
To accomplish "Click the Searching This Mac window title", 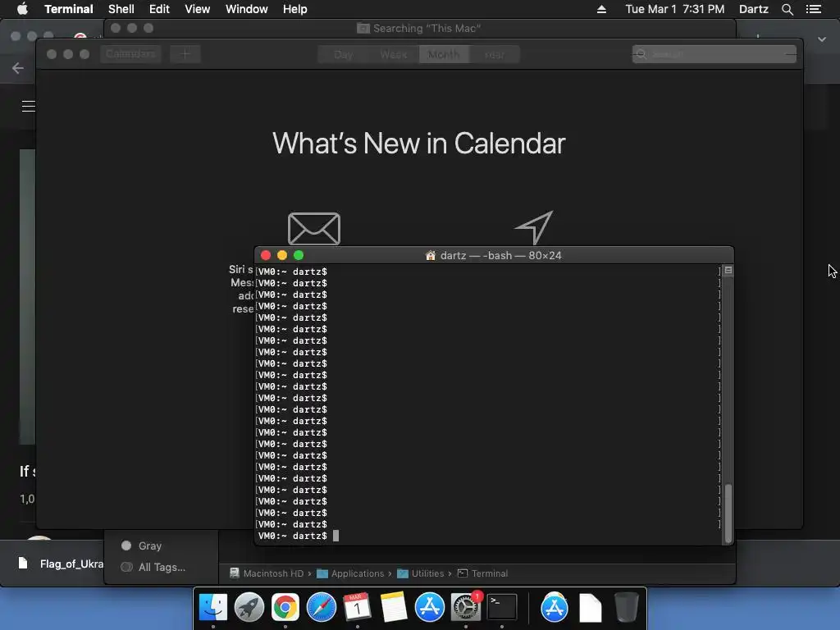I will click(x=419, y=28).
